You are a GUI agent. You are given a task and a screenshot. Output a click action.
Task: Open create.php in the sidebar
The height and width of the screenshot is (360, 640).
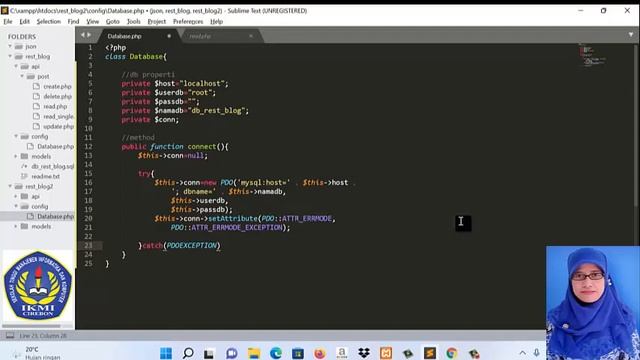pyautogui.click(x=57, y=87)
